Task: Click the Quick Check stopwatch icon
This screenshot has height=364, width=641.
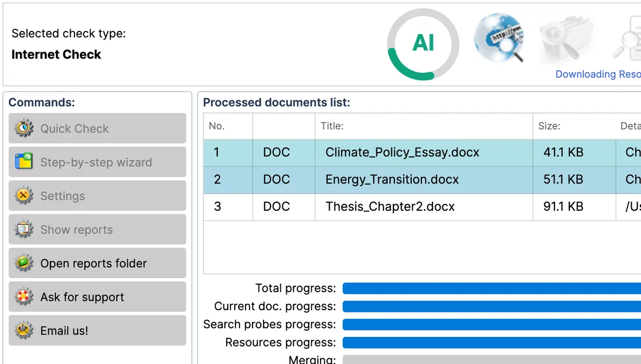Action: click(x=24, y=128)
